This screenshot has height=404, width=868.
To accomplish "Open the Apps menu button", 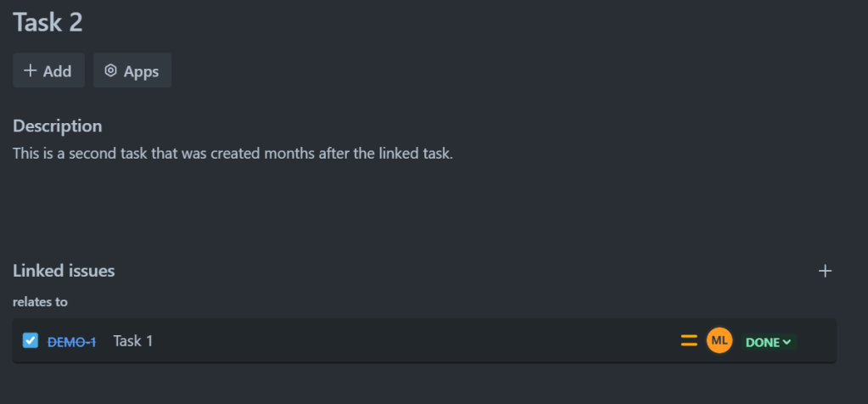I will [x=132, y=70].
